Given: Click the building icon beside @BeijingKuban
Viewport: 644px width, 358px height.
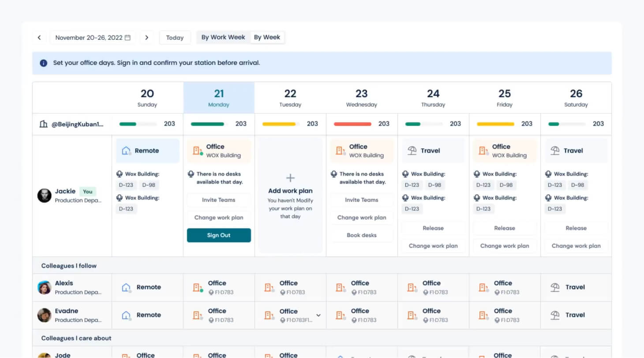Looking at the screenshot, I should click(x=43, y=124).
